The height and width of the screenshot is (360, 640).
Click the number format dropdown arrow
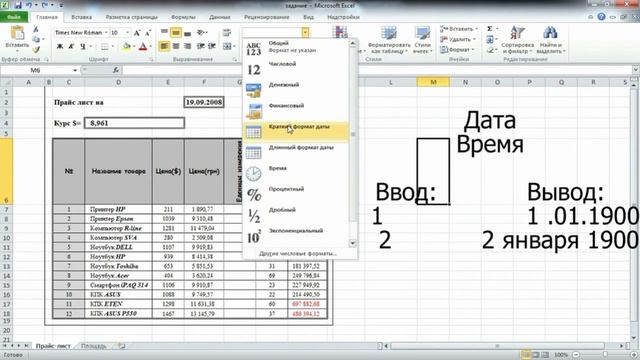305,33
